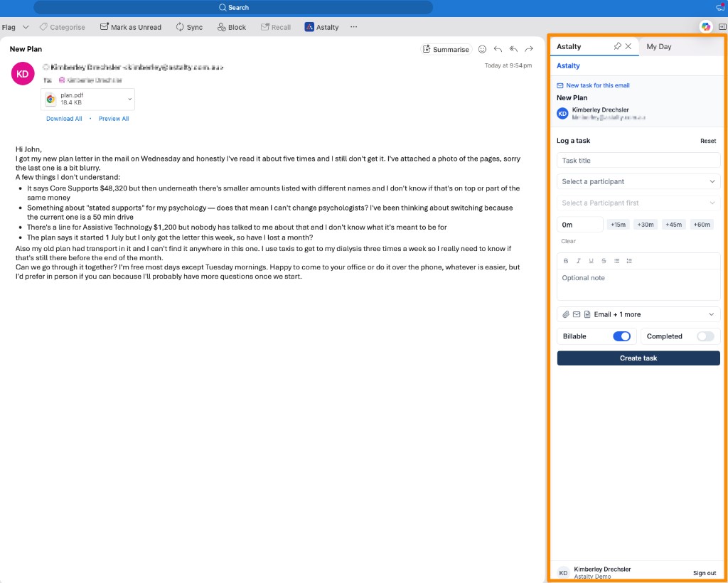Open the Copilot icon in toolbar

[706, 27]
